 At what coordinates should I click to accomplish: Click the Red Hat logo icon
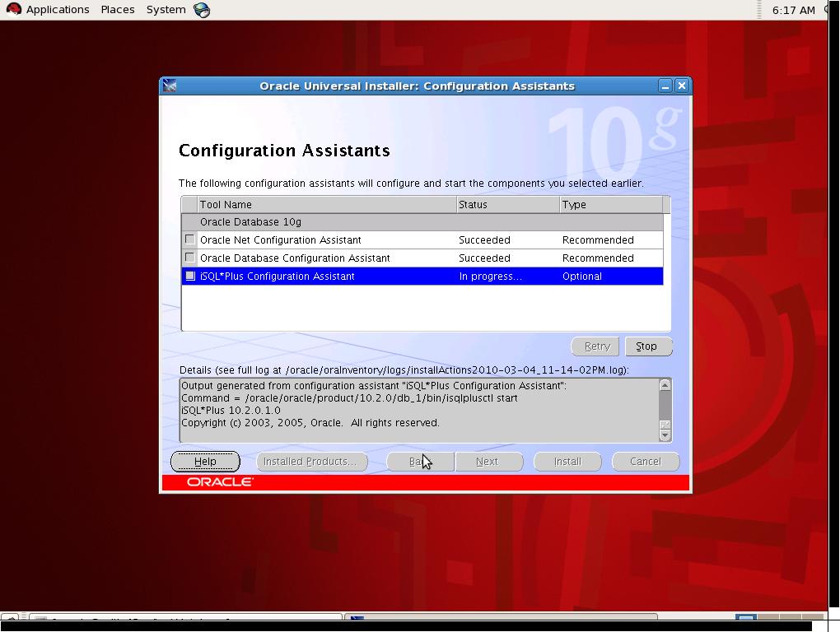pyautogui.click(x=13, y=9)
